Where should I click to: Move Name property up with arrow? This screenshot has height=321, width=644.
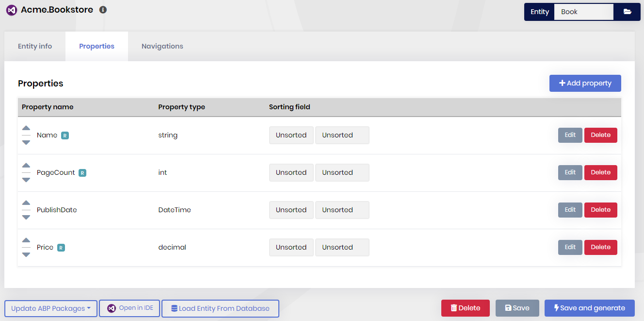[x=26, y=129]
